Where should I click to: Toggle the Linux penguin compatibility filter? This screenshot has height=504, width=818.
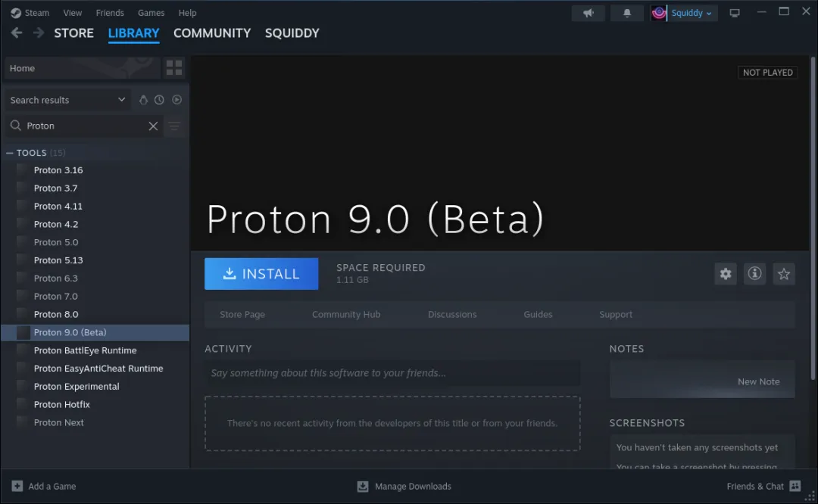[x=143, y=100]
